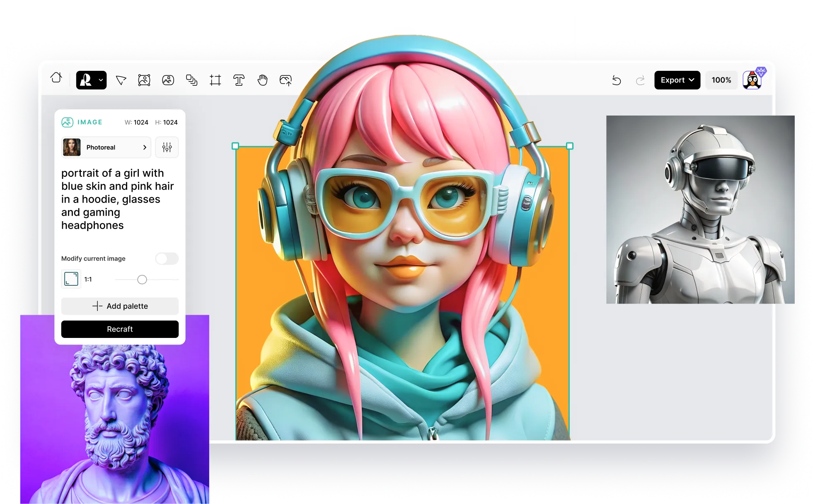
Task: Select the Hand pan tool
Action: pos(262,80)
